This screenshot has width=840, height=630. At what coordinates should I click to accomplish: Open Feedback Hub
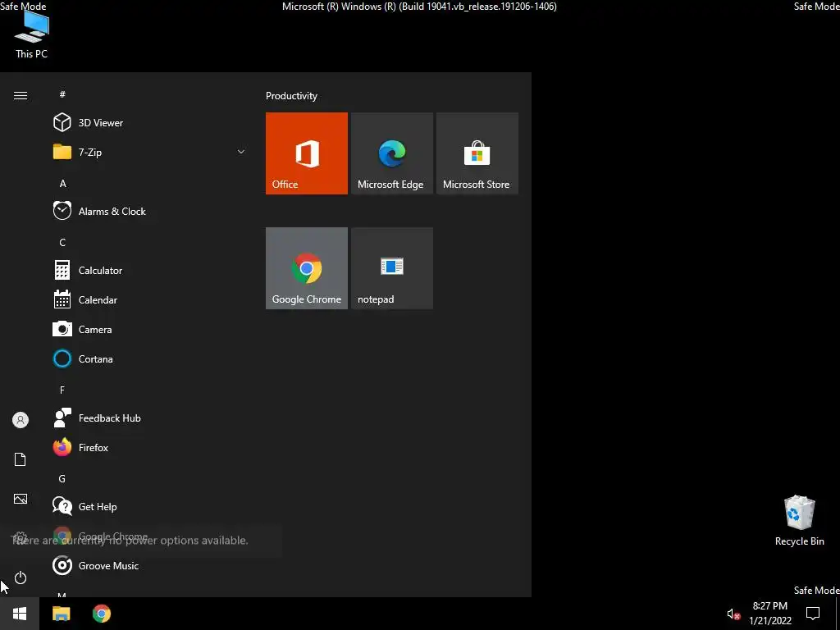pyautogui.click(x=149, y=418)
